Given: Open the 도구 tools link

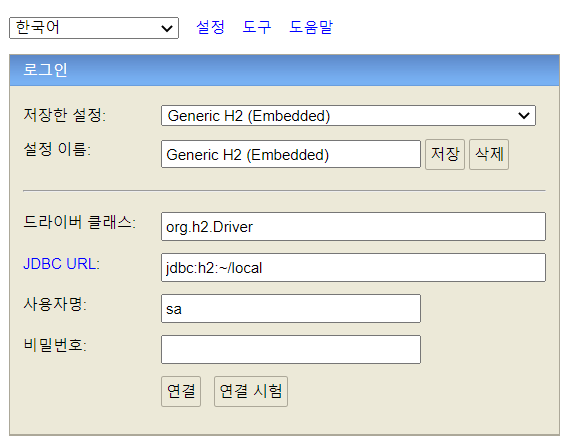Looking at the screenshot, I should tap(257, 27).
